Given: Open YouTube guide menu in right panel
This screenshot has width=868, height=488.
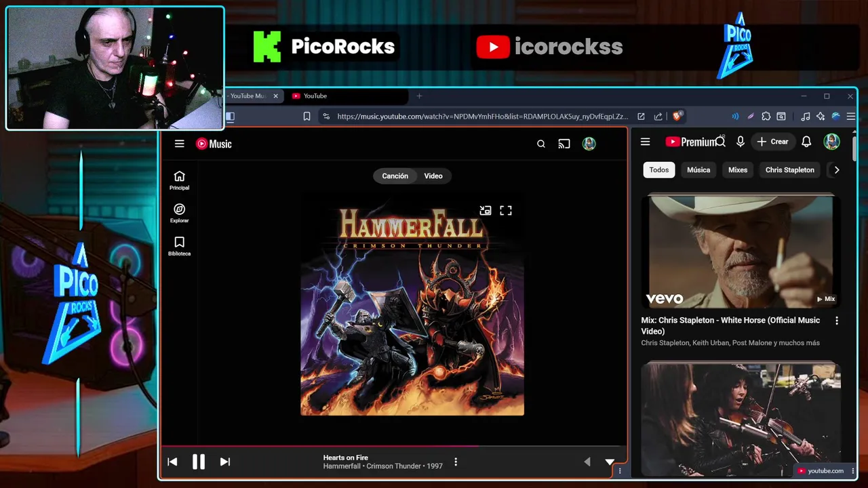Looking at the screenshot, I should [646, 142].
